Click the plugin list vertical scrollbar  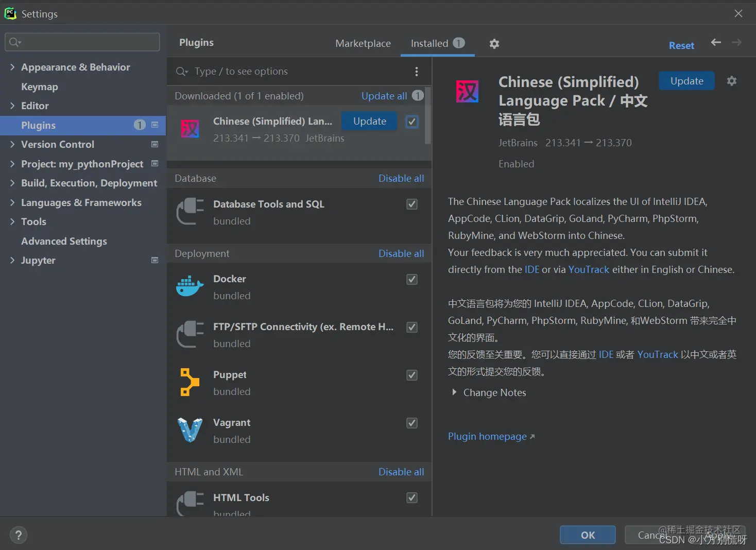pyautogui.click(x=428, y=116)
